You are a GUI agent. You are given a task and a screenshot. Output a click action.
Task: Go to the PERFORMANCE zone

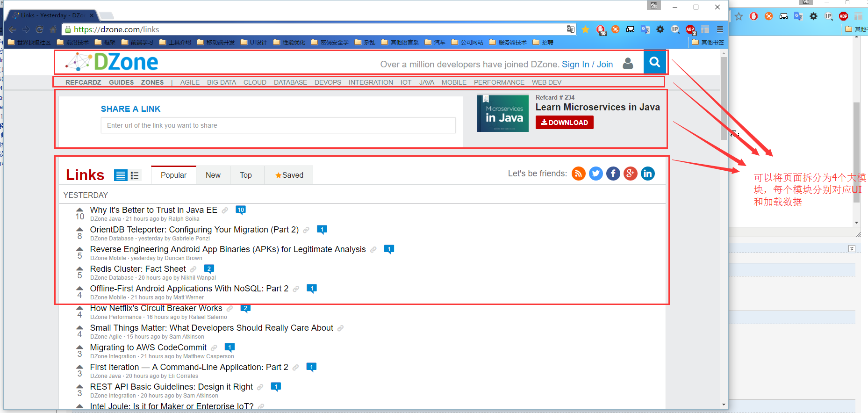[499, 82]
